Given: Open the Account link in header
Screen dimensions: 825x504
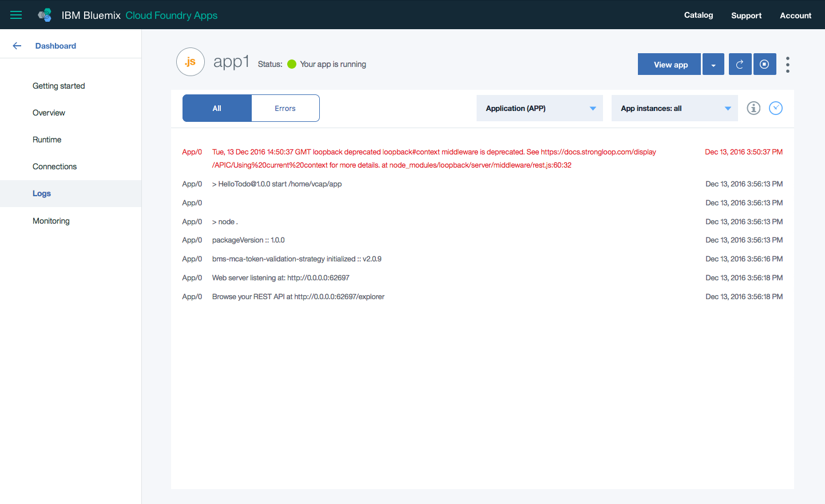Looking at the screenshot, I should [795, 15].
